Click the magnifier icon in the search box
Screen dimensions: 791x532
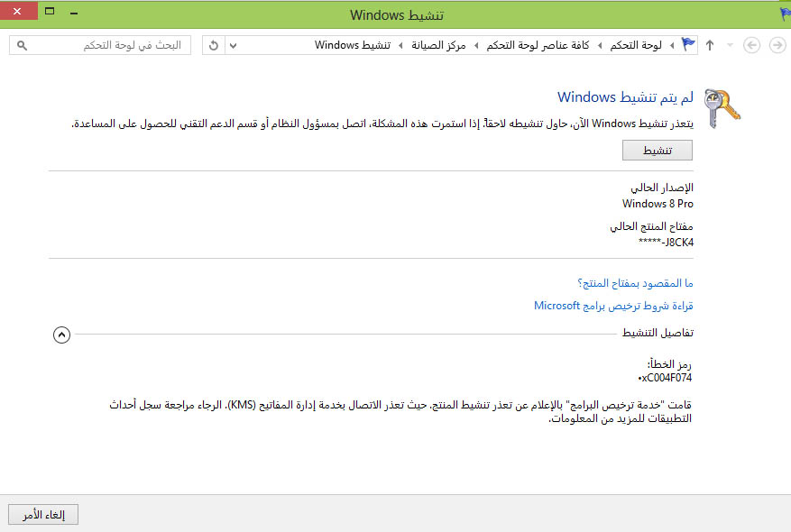coord(22,45)
